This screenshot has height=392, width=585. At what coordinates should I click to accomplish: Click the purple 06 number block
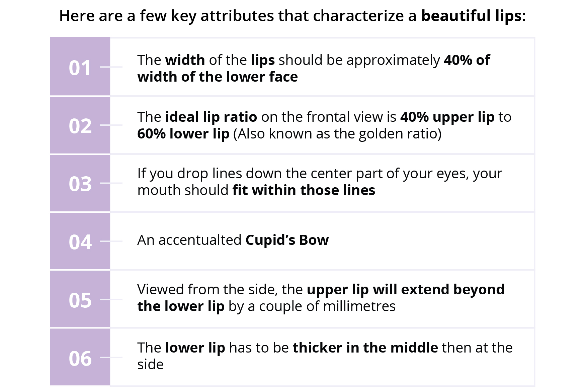(x=80, y=357)
